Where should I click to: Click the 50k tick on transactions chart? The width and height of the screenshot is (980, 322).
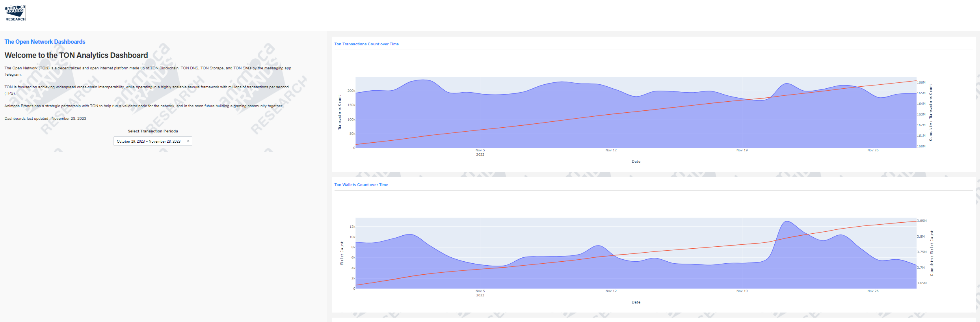(352, 134)
